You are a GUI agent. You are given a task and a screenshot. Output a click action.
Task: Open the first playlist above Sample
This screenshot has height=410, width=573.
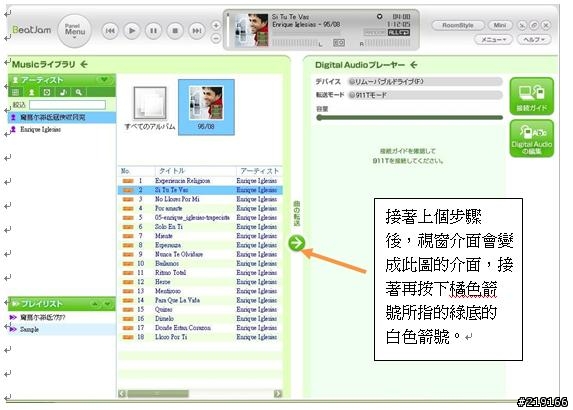click(62, 317)
